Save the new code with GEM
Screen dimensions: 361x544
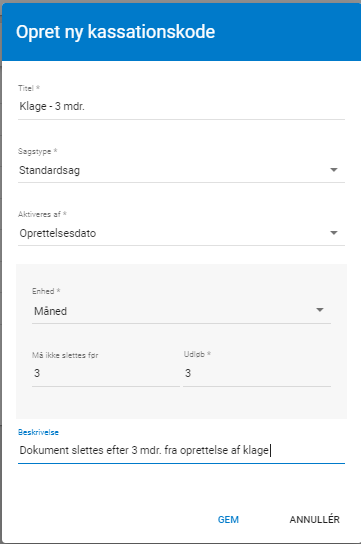pos(228,519)
